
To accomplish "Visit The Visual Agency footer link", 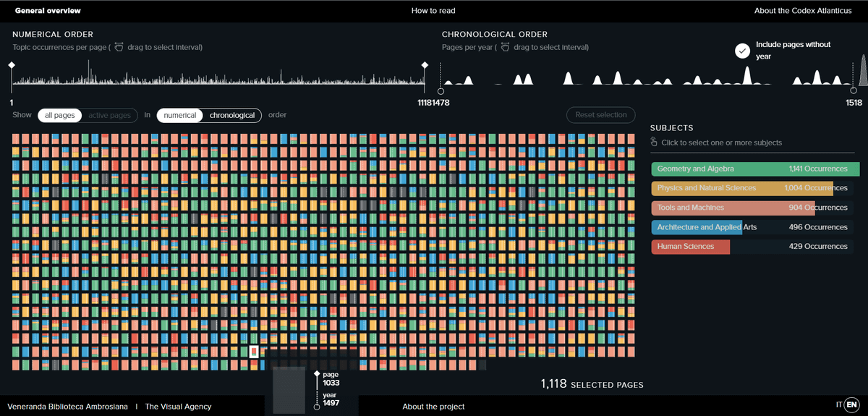I will point(178,407).
